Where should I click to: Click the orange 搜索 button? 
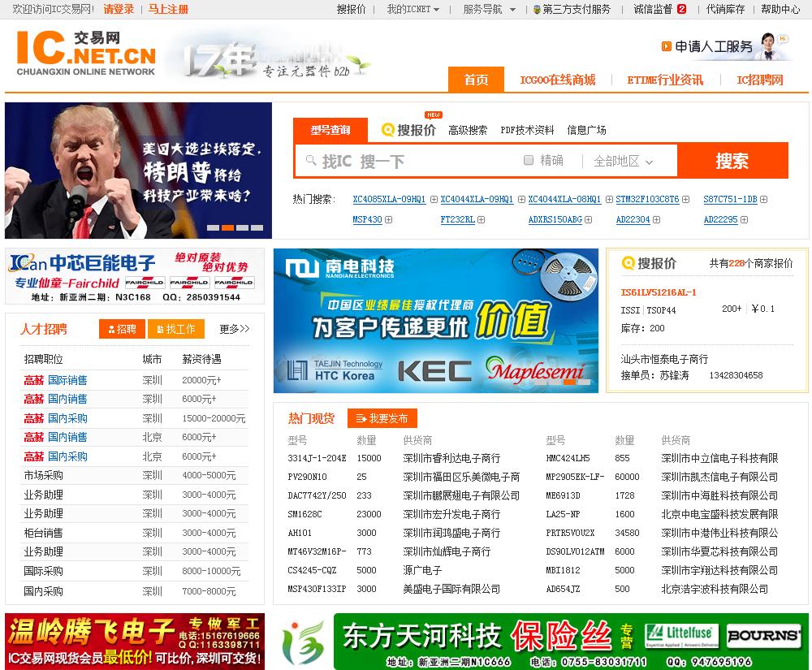tap(732, 161)
